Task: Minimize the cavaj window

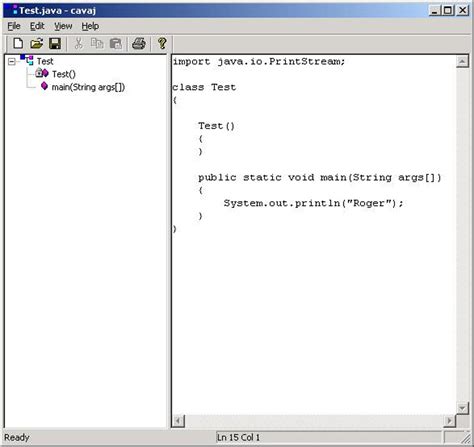Action: (434, 10)
